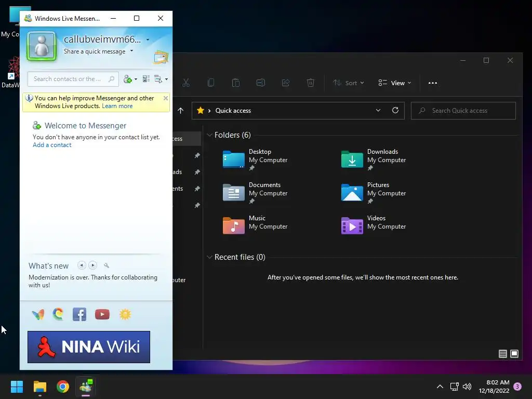This screenshot has width=532, height=399.
Task: Open the See more ellipsis menu
Action: pyautogui.click(x=433, y=83)
